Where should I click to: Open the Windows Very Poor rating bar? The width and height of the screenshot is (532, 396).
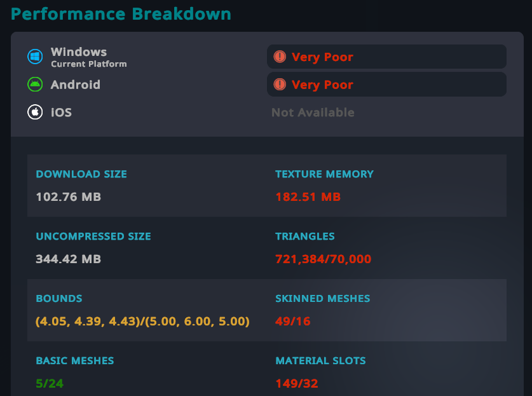pyautogui.click(x=386, y=57)
